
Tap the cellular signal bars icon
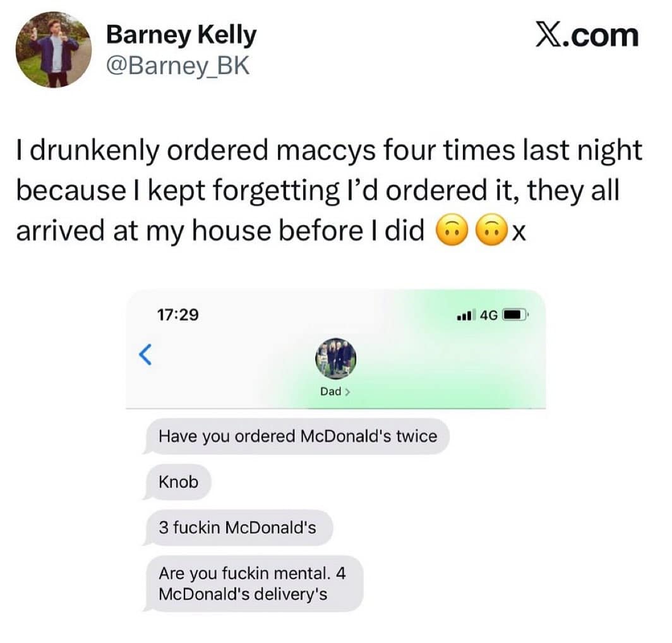(x=465, y=315)
